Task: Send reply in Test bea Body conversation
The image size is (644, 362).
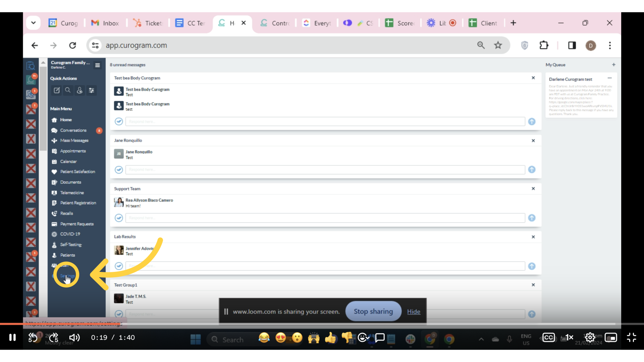Action: (532, 121)
